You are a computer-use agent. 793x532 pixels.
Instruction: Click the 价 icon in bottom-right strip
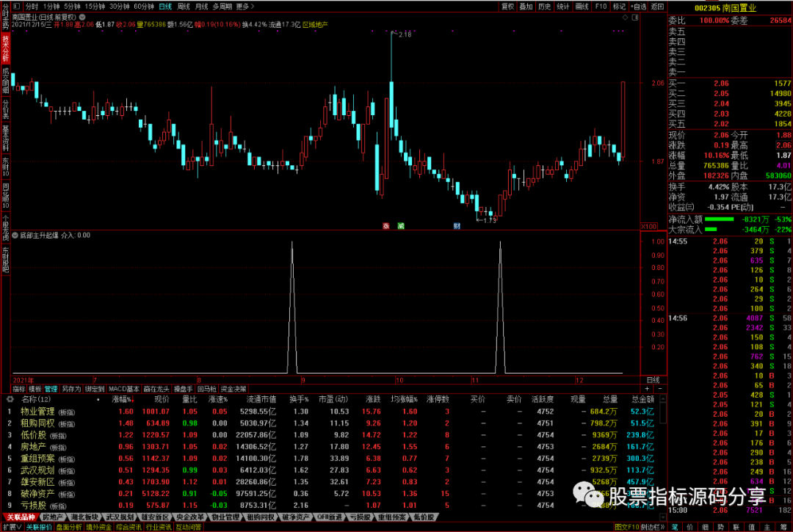point(690,527)
